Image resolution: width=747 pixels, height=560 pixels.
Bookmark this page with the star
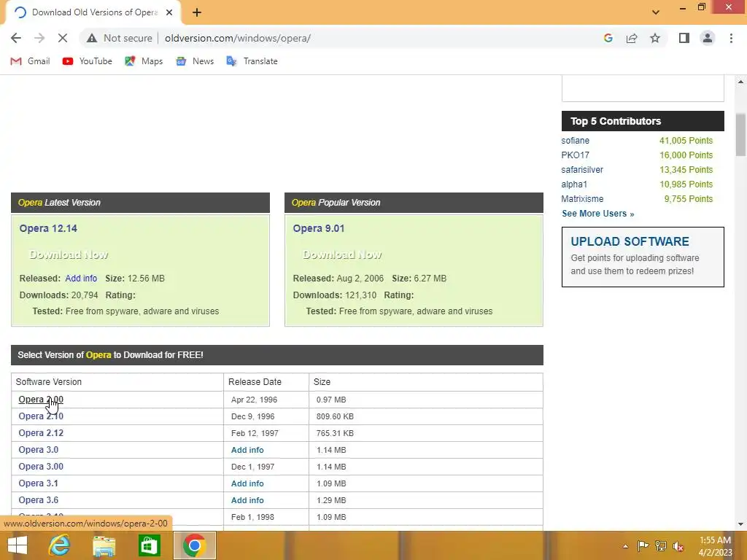tap(655, 38)
